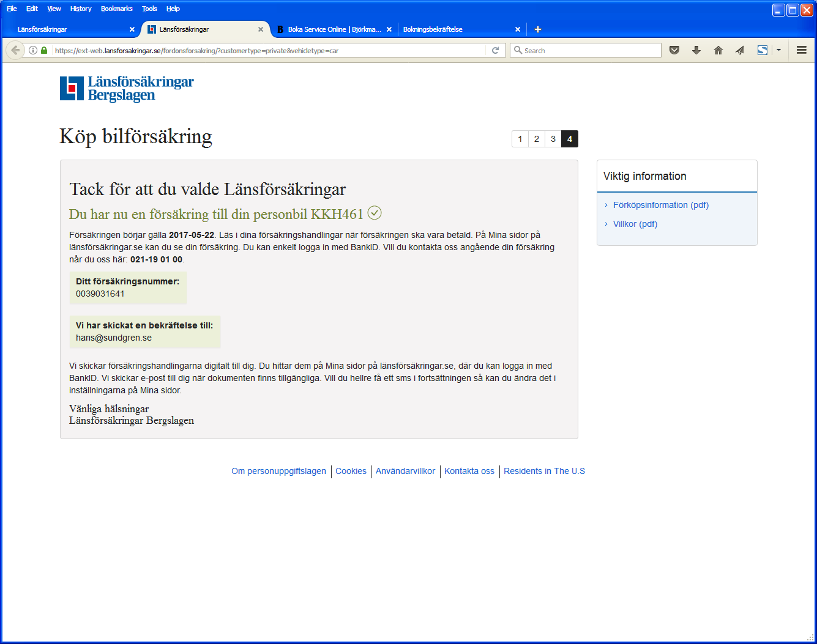The height and width of the screenshot is (644, 817).
Task: Click the Köp bilförsäkring heading
Action: [136, 136]
